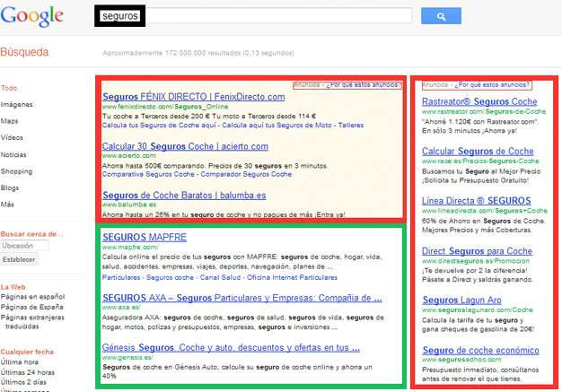Open Direct Seguros para Coche ad

coord(477,251)
